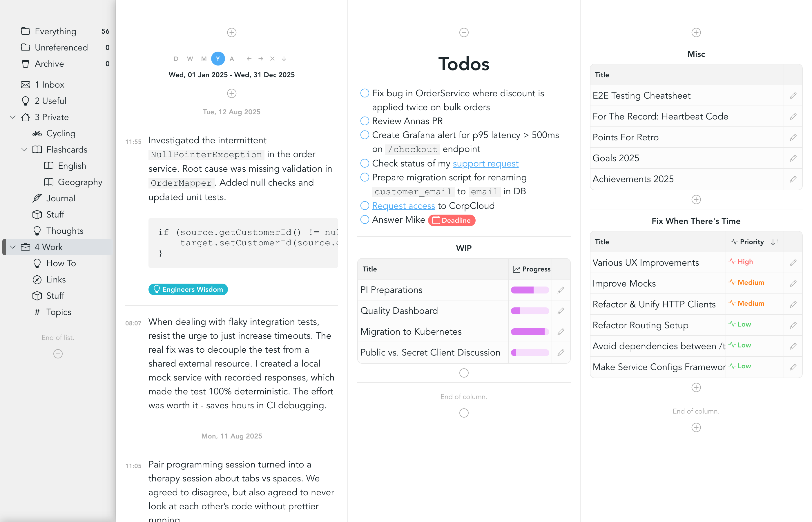Click the next period arrow in the journal
Image resolution: width=812 pixels, height=522 pixels.
261,59
